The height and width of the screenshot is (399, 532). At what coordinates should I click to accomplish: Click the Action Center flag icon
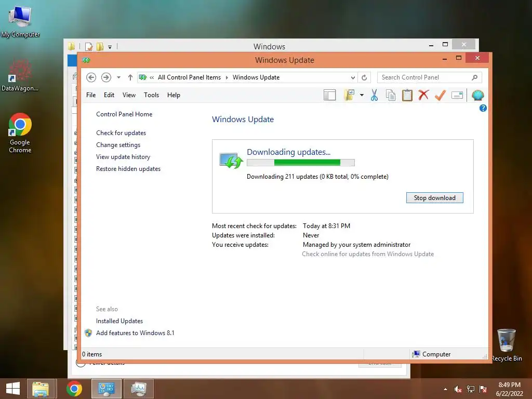coord(483,389)
